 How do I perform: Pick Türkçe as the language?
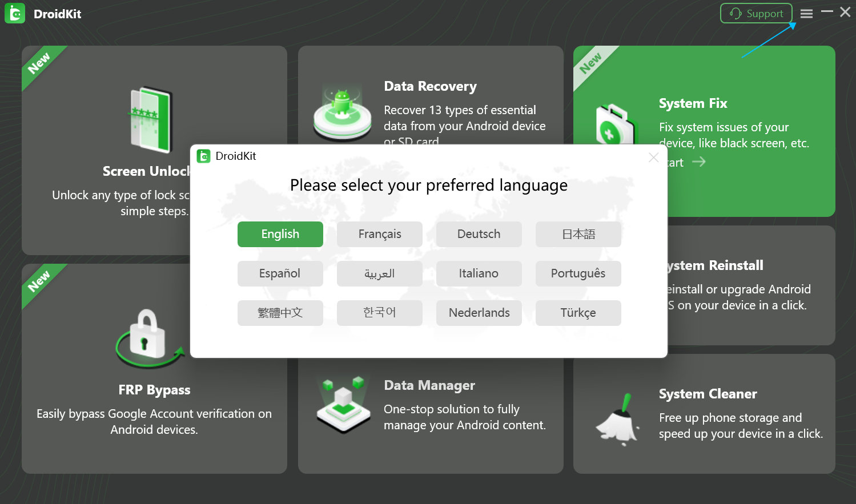tap(578, 313)
